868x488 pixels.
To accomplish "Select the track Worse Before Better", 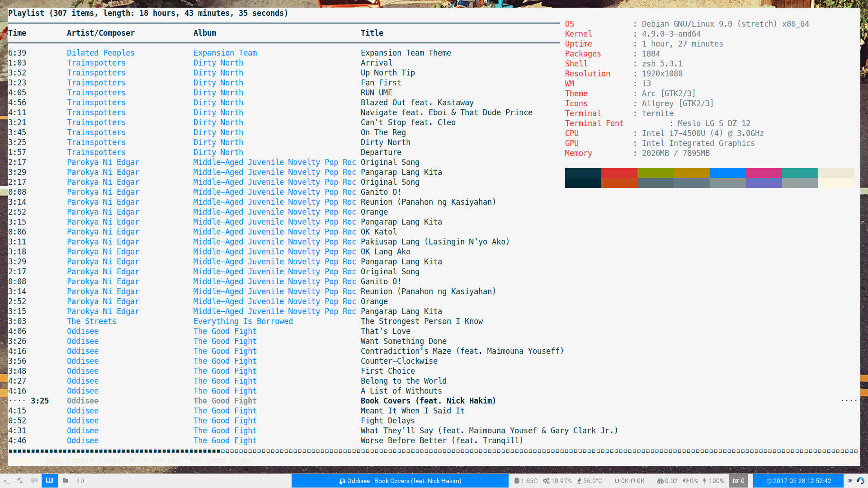I will [442, 441].
